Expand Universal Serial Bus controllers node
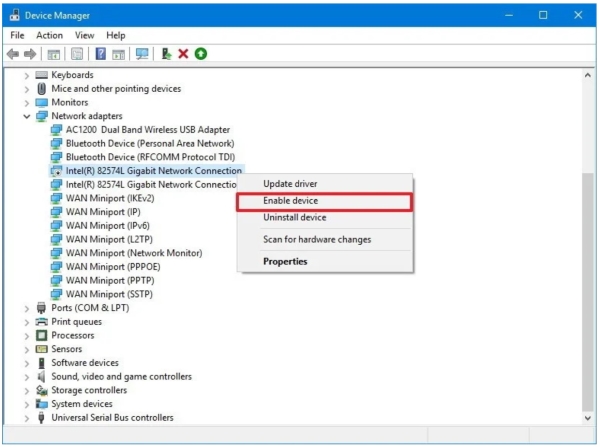This screenshot has height=447, width=600. tap(26, 418)
